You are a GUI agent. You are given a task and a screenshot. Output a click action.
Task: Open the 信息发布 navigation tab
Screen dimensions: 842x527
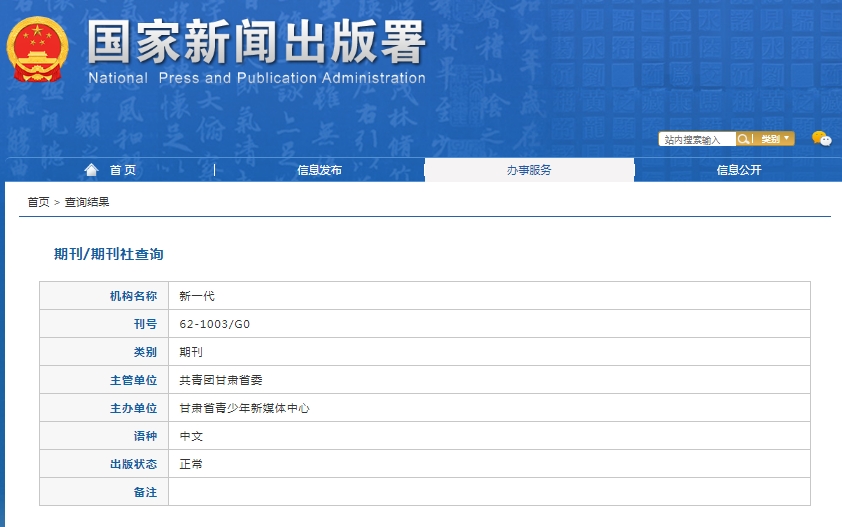tap(319, 170)
